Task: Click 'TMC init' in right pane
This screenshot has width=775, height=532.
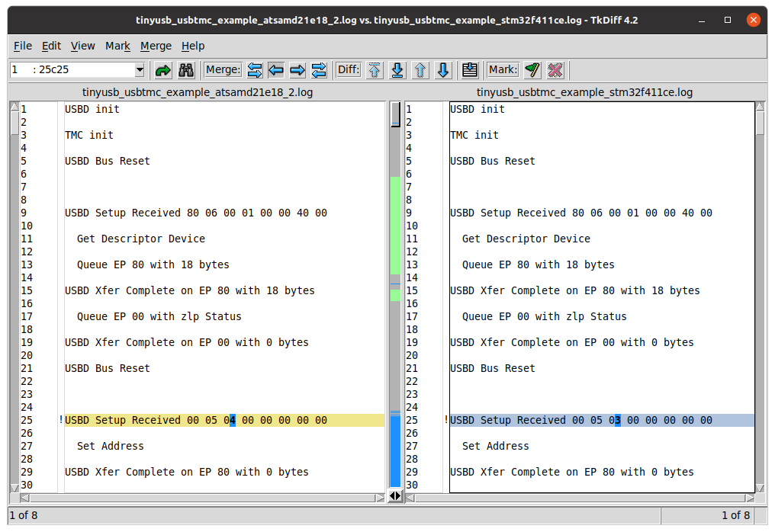Action: coord(474,136)
